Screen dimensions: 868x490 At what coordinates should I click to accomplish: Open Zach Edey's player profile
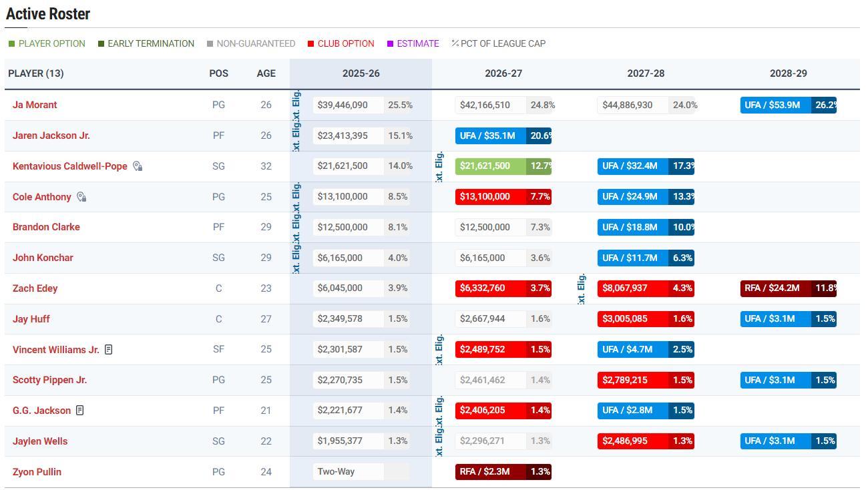(35, 288)
